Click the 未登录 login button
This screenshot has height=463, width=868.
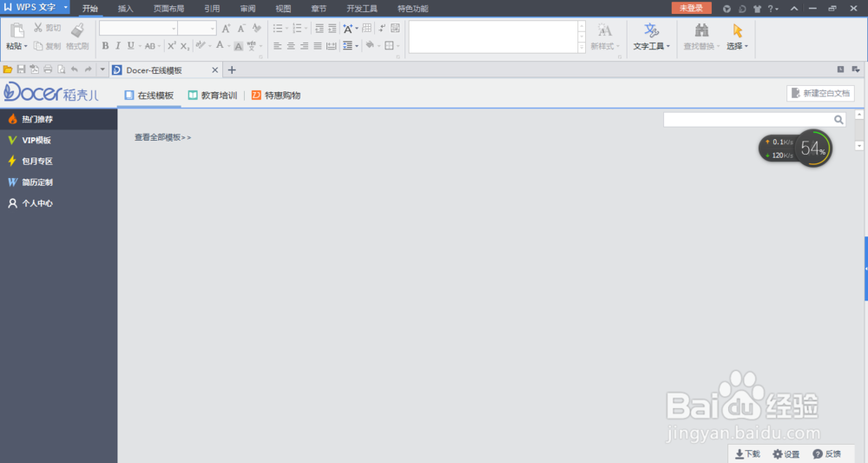(x=692, y=9)
